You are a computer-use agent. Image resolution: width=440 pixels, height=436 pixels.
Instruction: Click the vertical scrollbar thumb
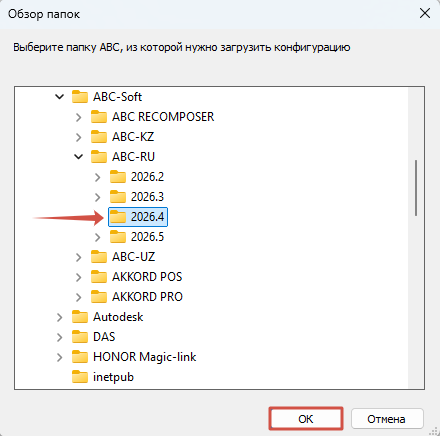click(x=416, y=188)
